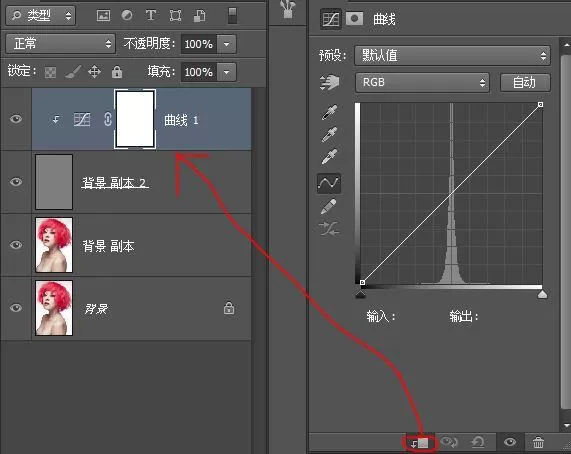Viewport: 571px width, 454px height.
Task: Select the white point eyedropper
Action: tap(329, 157)
